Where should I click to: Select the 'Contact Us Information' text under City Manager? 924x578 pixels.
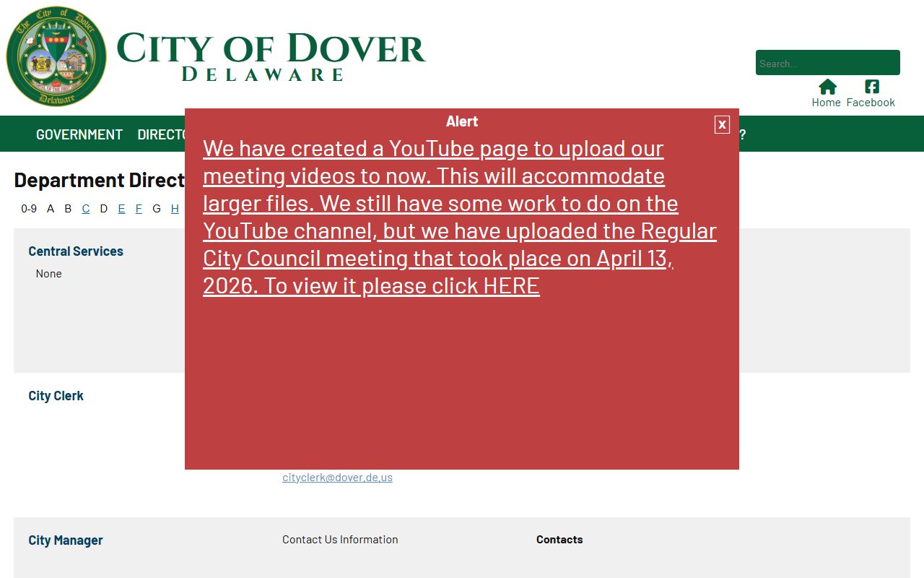coord(340,540)
